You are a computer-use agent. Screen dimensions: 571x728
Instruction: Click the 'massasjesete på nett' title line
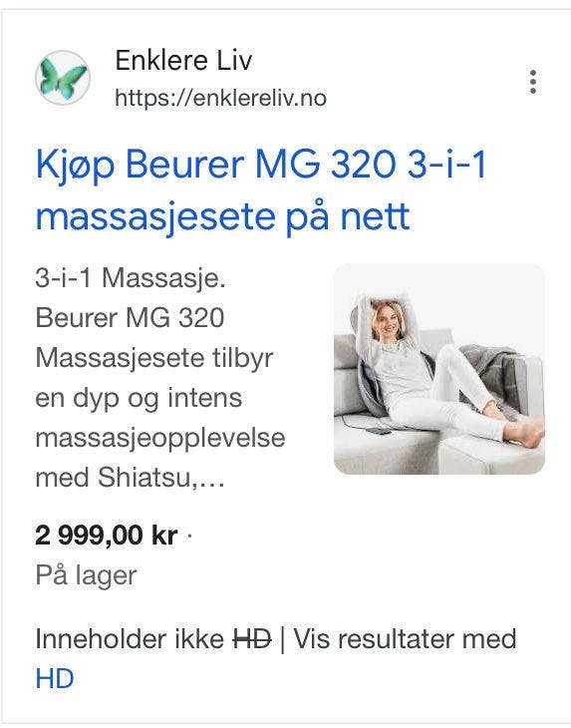pos(222,216)
